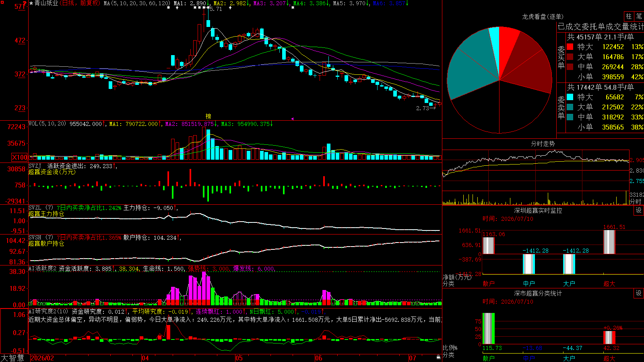
Task: Click the bright cyan pie chart slice
Action: 495,44
